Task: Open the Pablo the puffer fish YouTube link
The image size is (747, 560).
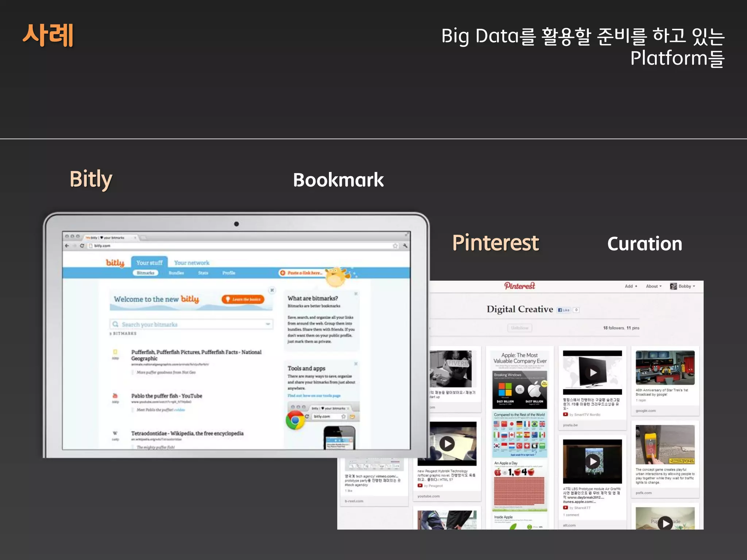Action: click(x=167, y=396)
